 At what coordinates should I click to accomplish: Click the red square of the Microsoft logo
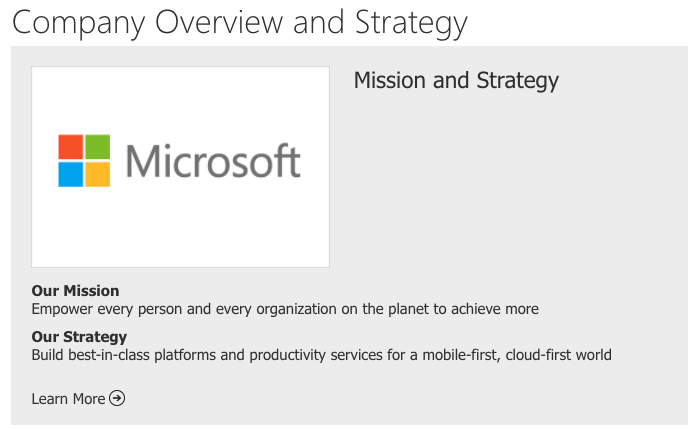point(71,147)
